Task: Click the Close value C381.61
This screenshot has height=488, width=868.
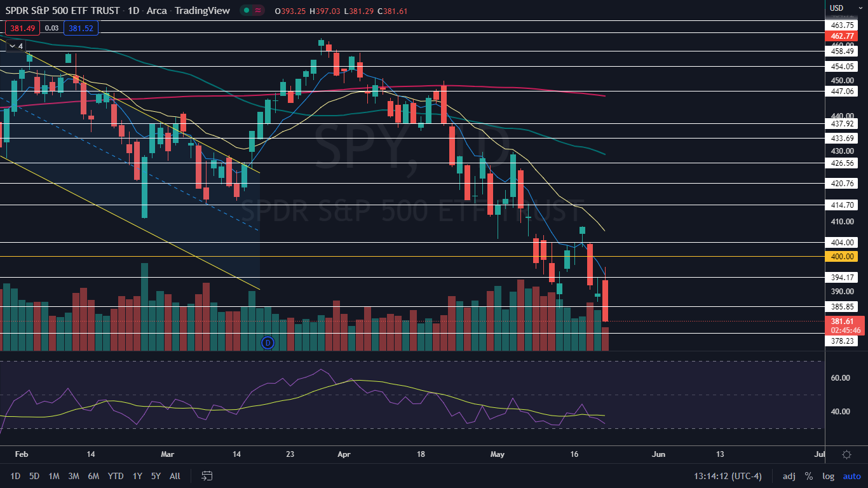Action: (394, 11)
